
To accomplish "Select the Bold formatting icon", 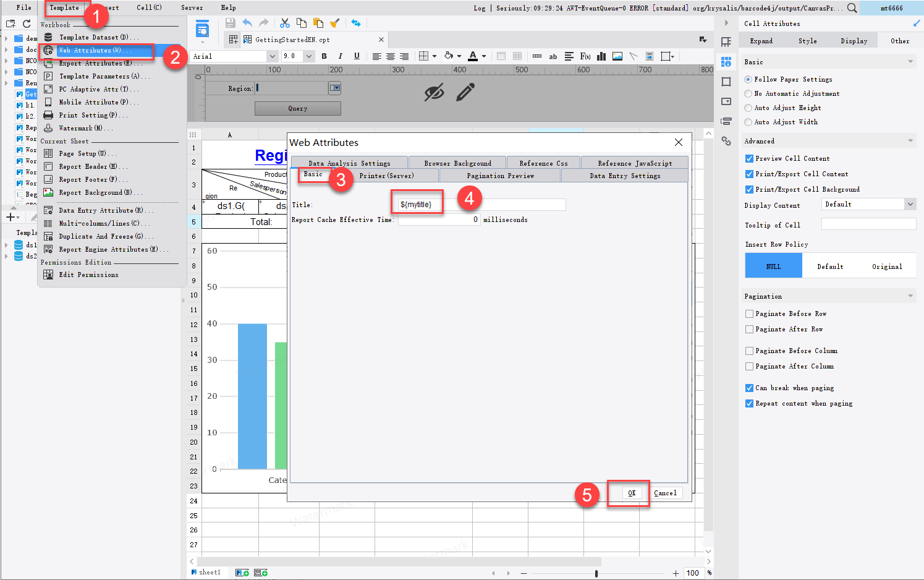I will point(324,56).
